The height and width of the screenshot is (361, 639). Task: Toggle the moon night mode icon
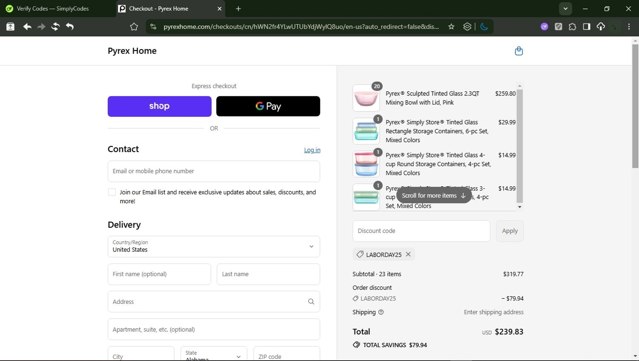[484, 26]
